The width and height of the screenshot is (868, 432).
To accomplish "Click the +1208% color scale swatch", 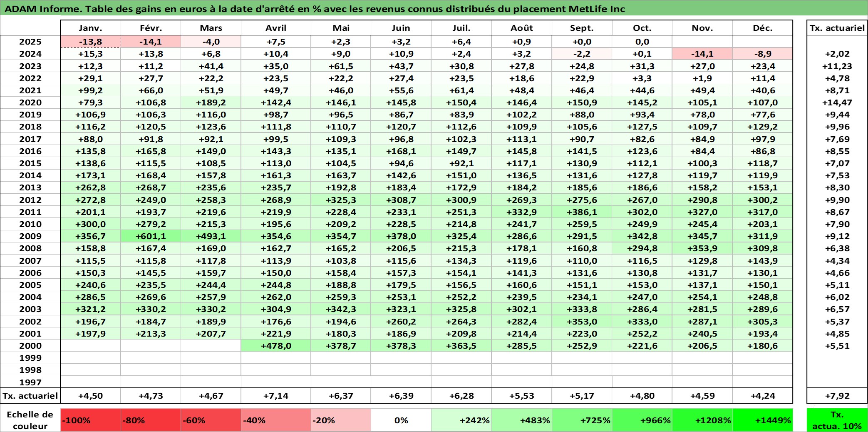I will (x=702, y=420).
